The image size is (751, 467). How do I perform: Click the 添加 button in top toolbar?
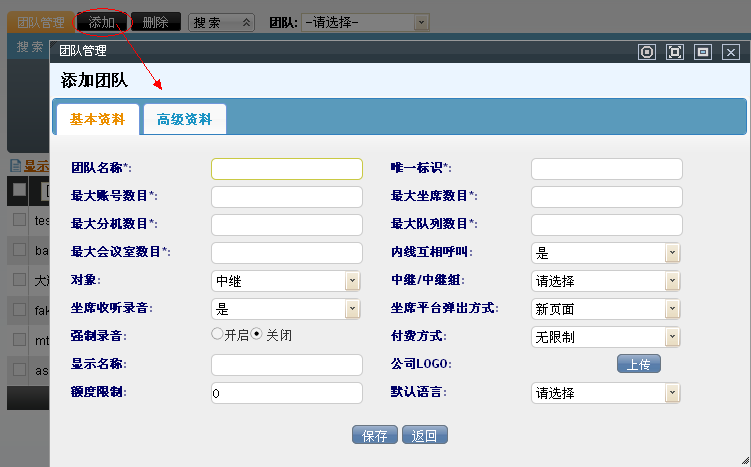(101, 21)
